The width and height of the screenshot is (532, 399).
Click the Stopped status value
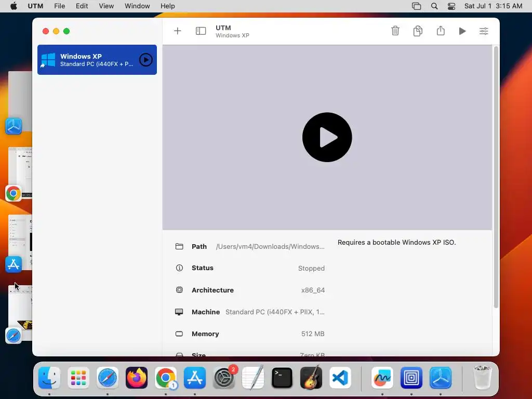pos(311,269)
